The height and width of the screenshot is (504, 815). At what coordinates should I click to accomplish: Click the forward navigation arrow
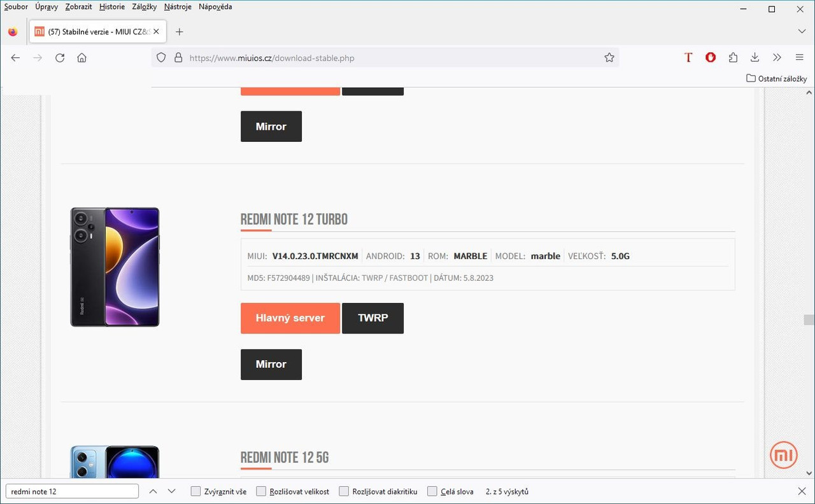[x=38, y=58]
